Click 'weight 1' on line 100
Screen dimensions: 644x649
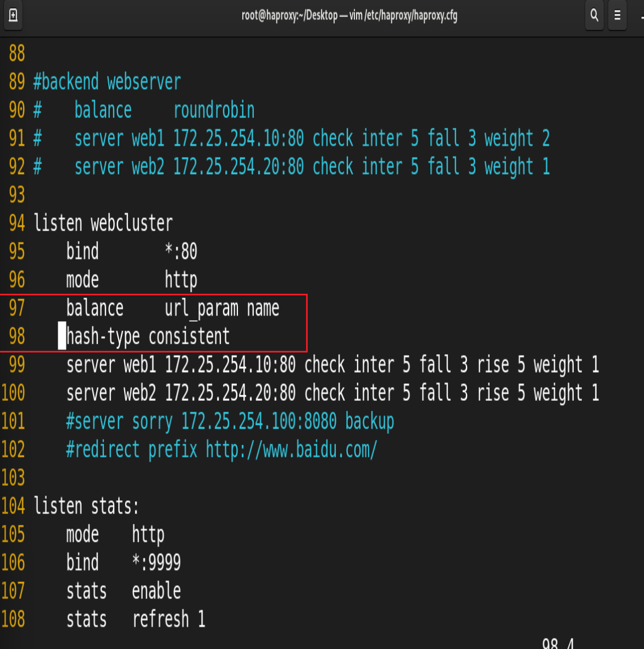tap(566, 393)
